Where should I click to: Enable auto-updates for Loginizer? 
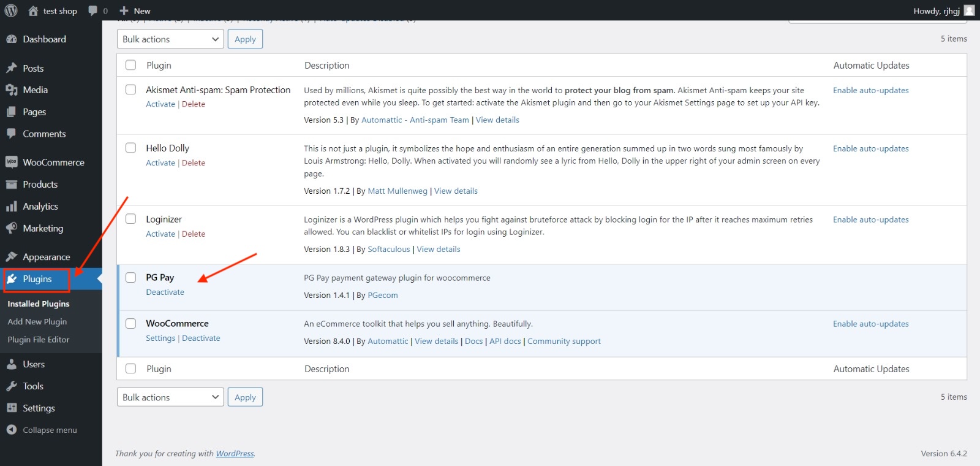click(x=870, y=220)
